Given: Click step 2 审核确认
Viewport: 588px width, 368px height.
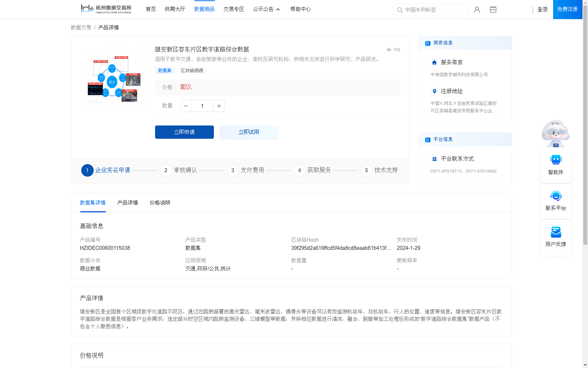Looking at the screenshot, I should 179,170.
